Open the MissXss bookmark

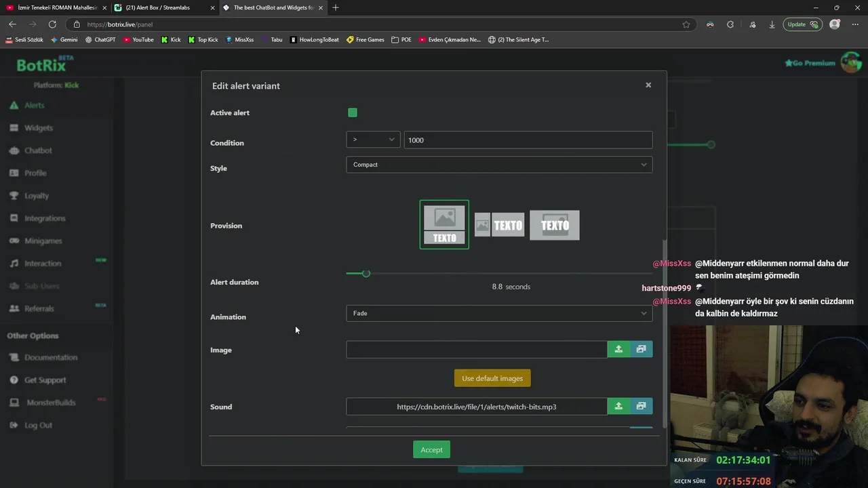pos(239,40)
